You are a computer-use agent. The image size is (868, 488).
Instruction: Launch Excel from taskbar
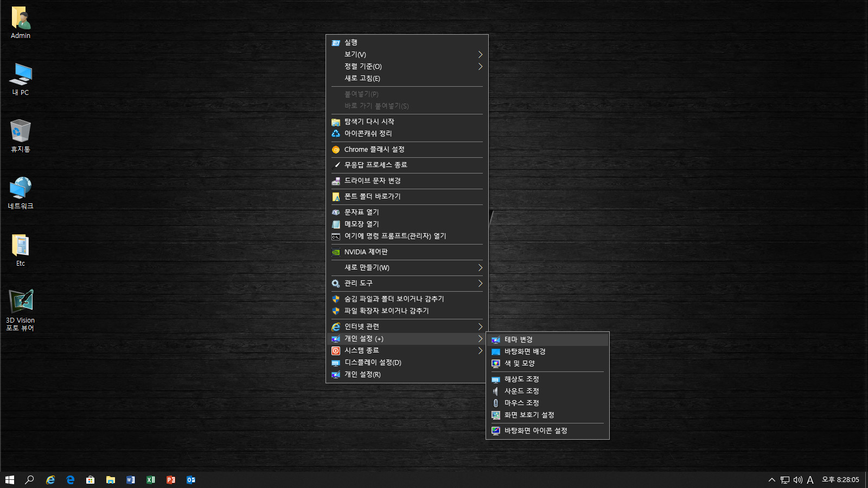click(151, 480)
